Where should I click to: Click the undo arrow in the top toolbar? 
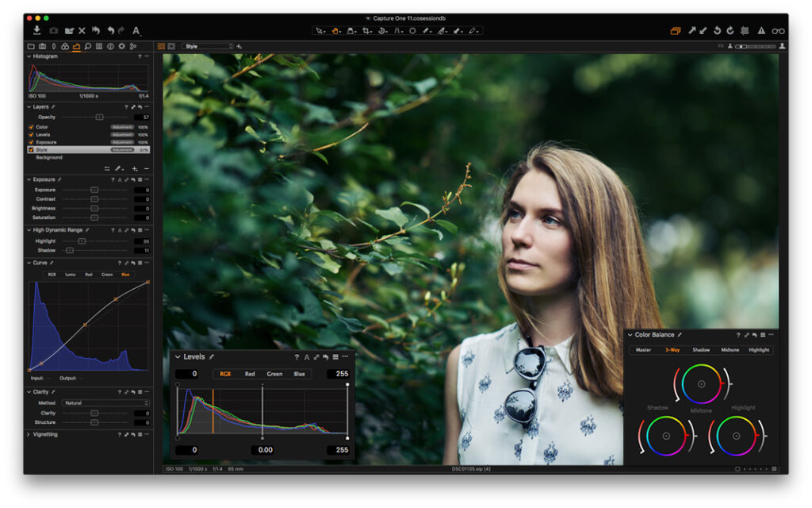[111, 30]
